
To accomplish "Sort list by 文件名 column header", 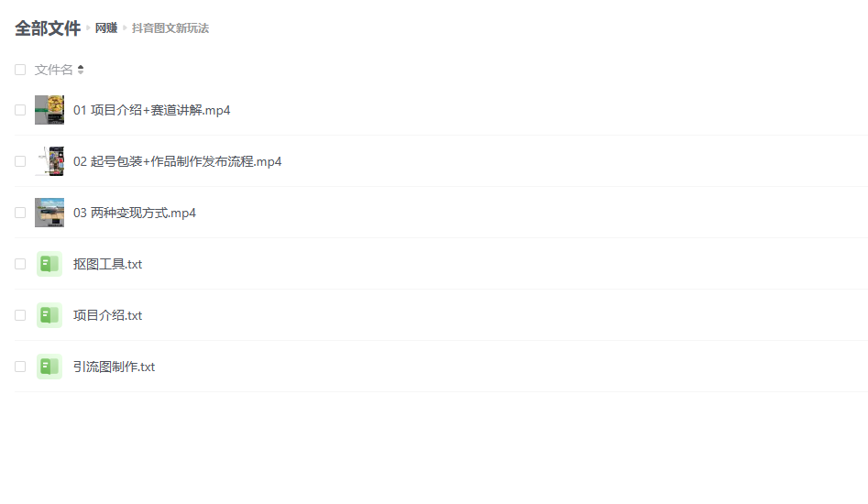I will [54, 70].
